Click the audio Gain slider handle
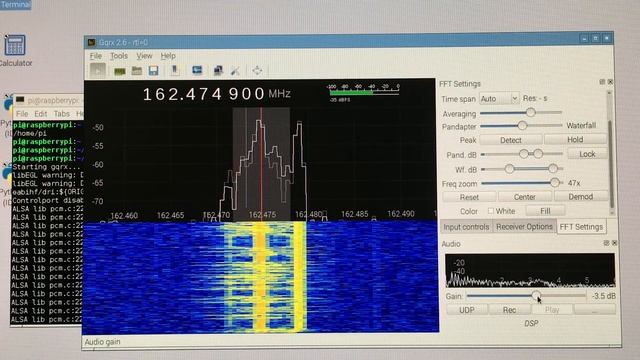 [536, 295]
